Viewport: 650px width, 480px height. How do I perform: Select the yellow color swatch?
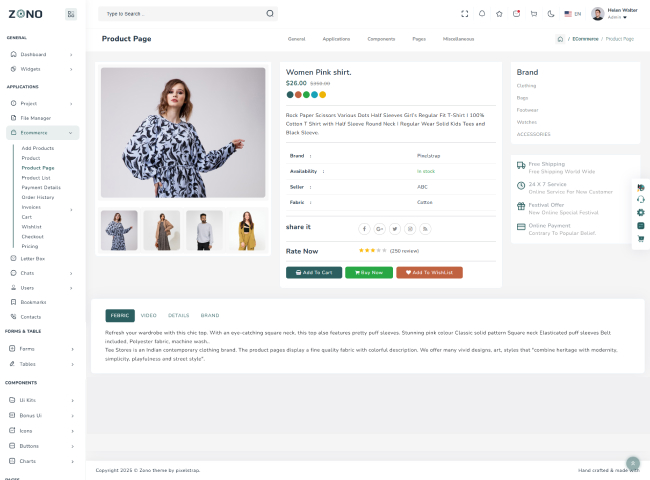322,94
